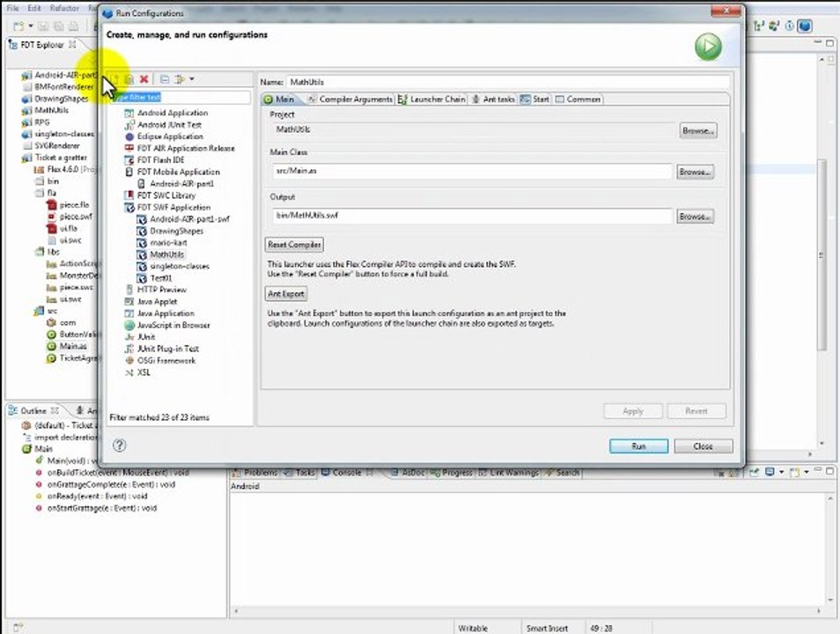The width and height of the screenshot is (840, 634).
Task: Select the Android-AIR-part1 mobile configuration
Action: coord(181,184)
